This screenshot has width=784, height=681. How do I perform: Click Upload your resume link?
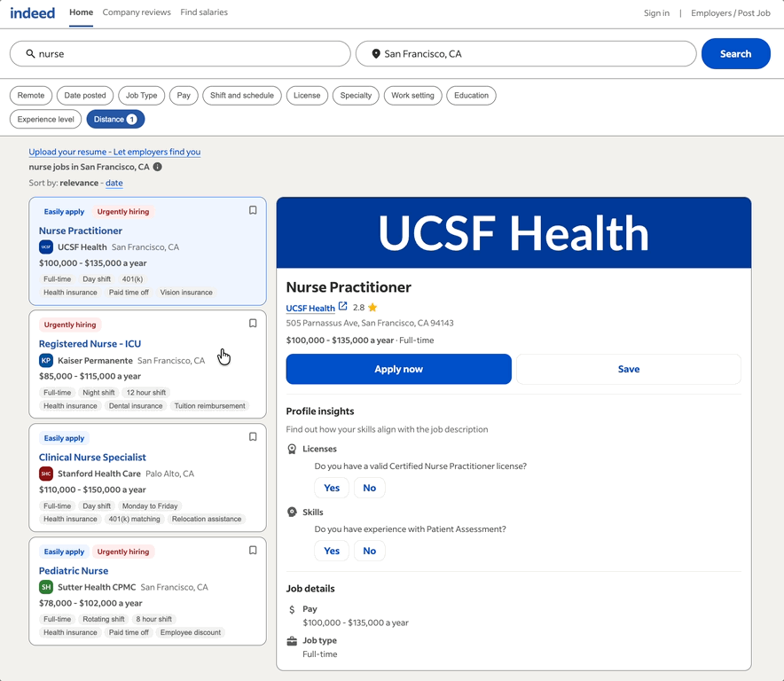[x=114, y=152]
